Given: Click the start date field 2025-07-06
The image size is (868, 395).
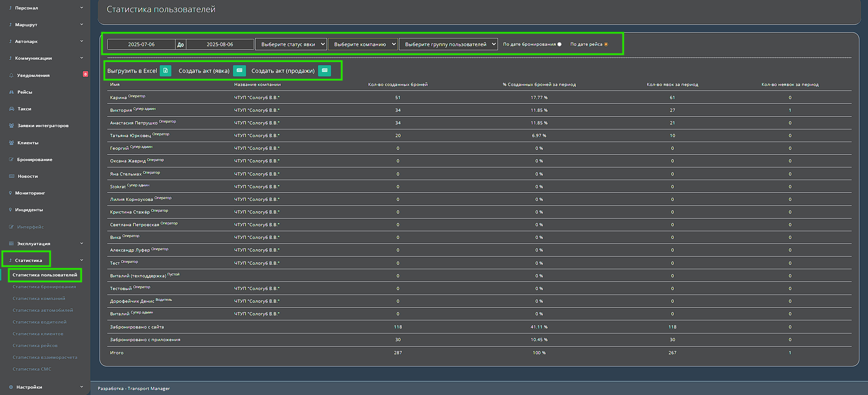Looking at the screenshot, I should (141, 44).
